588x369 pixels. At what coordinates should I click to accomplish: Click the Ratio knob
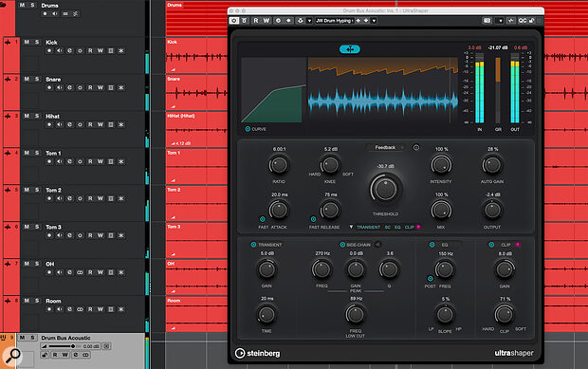(279, 165)
